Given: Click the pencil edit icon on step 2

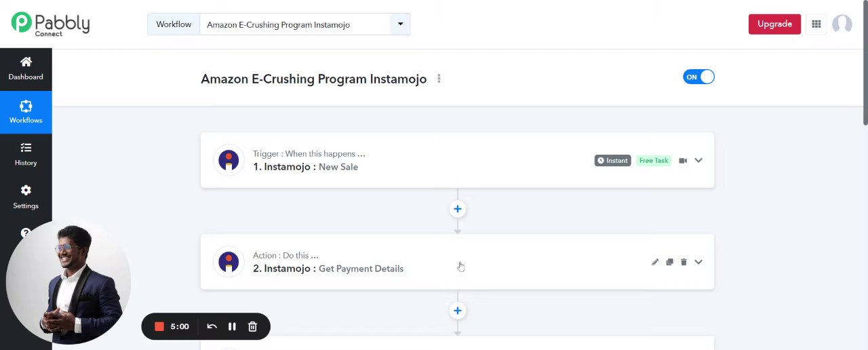Looking at the screenshot, I should point(655,262).
